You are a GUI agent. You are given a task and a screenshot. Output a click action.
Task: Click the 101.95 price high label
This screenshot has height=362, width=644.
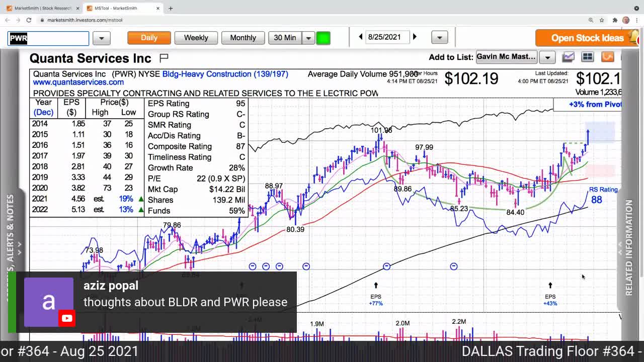pos(381,130)
